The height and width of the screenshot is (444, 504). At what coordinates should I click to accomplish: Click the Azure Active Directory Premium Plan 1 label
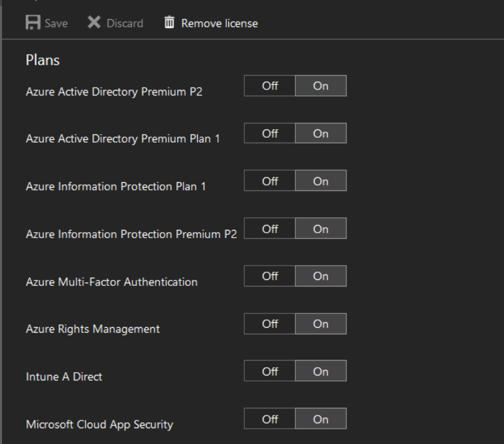123,139
